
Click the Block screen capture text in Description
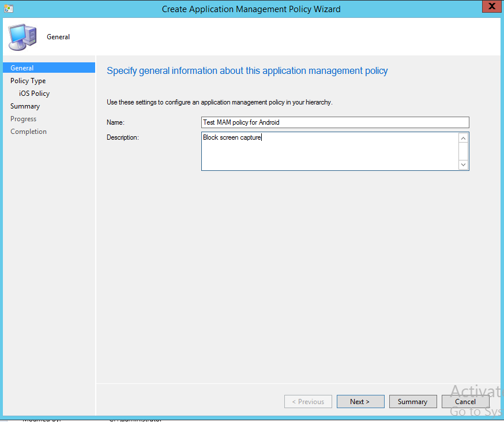[x=231, y=137]
